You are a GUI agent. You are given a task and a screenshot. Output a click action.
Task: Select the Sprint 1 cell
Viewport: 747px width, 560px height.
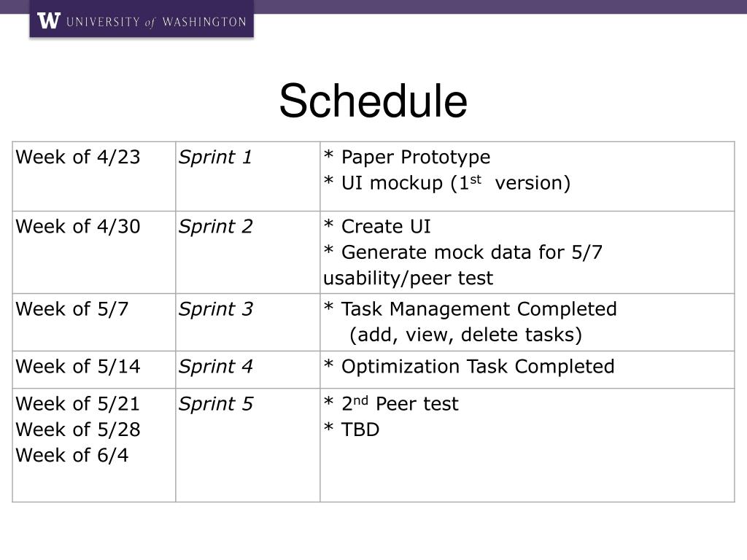[x=216, y=157]
